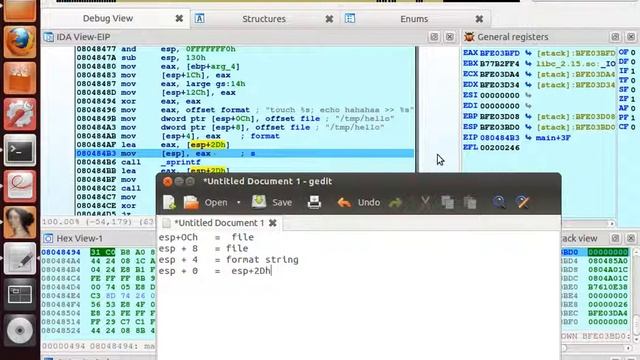Click the General registers bug icon
This screenshot has width=640, height=360.
coord(469,37)
